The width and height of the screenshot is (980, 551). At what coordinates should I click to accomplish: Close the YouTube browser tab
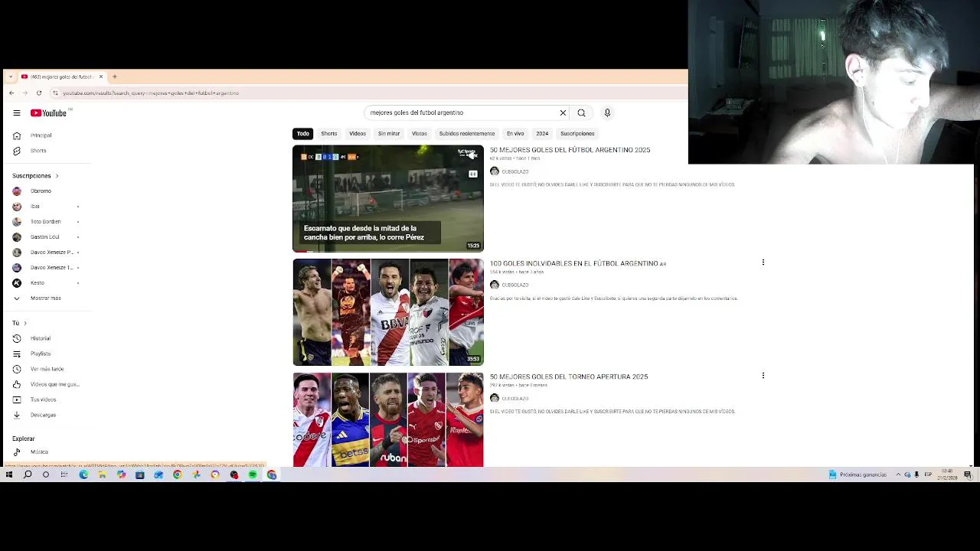(x=100, y=77)
